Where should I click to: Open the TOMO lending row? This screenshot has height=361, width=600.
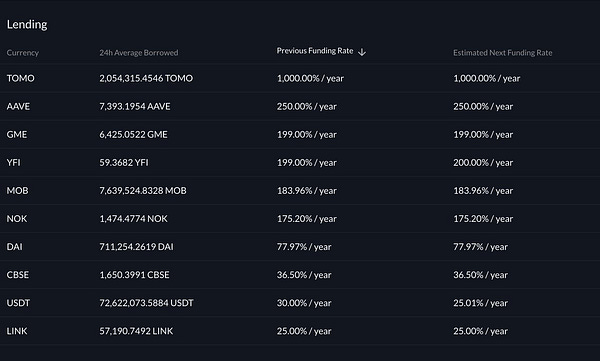[x=300, y=78]
